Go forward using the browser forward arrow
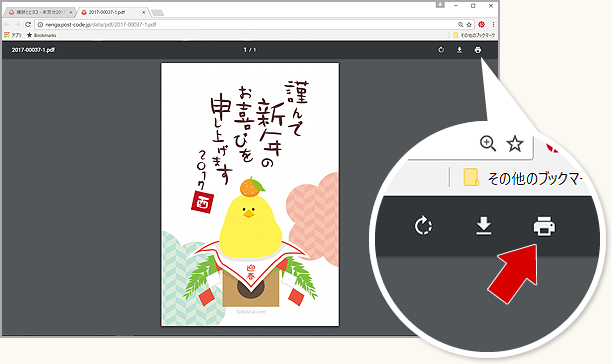Image resolution: width=612 pixels, height=364 pixels. (x=17, y=24)
